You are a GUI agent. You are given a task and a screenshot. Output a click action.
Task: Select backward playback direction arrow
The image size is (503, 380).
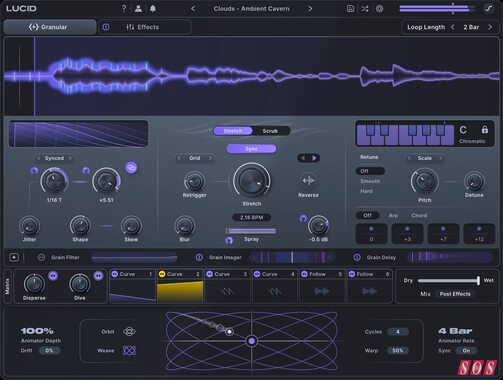(x=303, y=158)
